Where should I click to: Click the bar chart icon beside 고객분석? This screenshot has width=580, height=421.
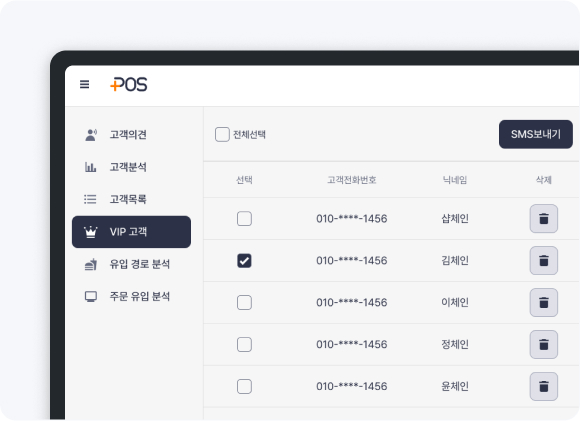pyautogui.click(x=91, y=167)
